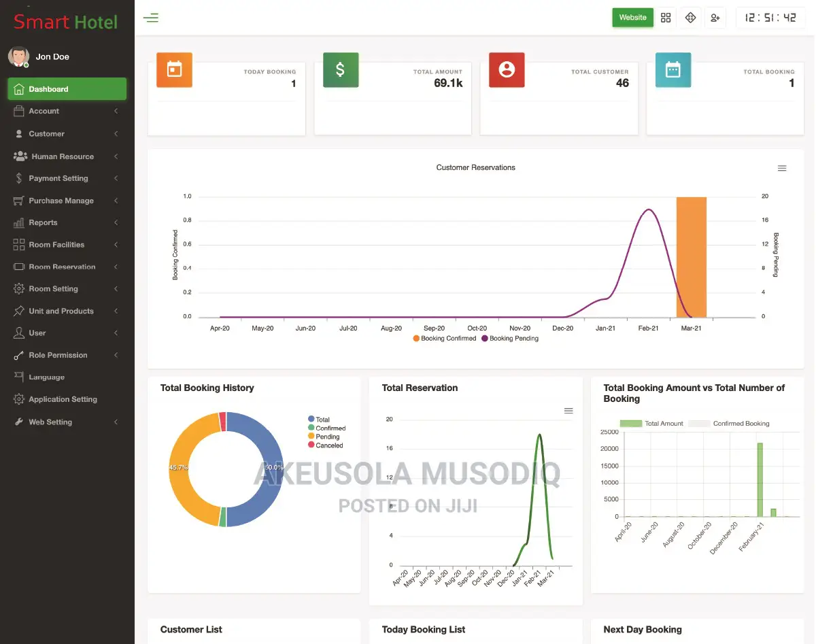816x644 pixels.
Task: Toggle the Total legend entry in donut chart
Action: [x=318, y=420]
